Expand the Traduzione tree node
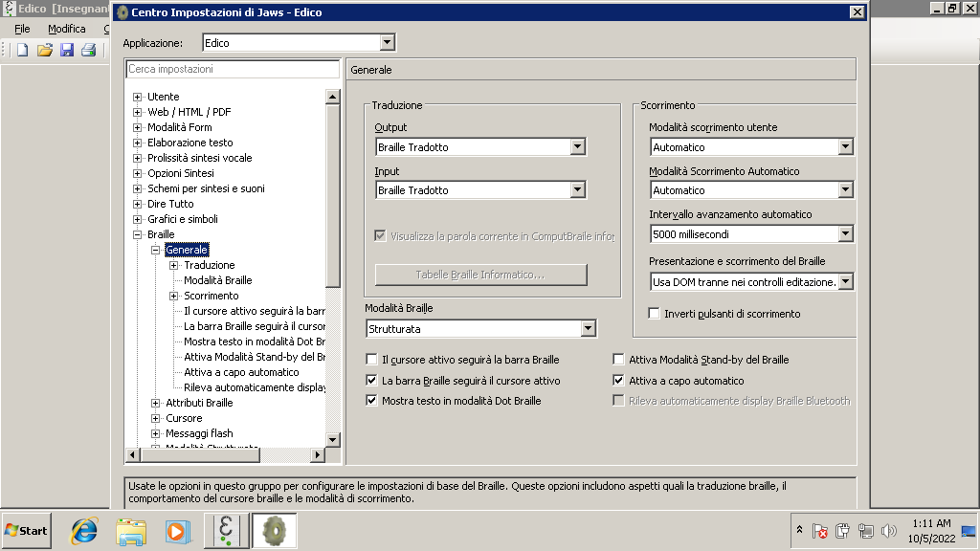Screen dimensions: 980x551 [174, 266]
